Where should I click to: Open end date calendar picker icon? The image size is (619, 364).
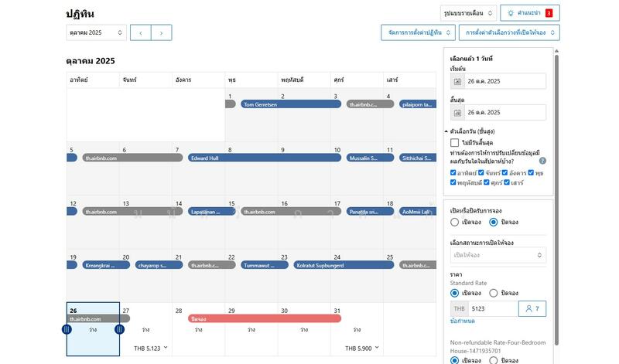click(457, 112)
